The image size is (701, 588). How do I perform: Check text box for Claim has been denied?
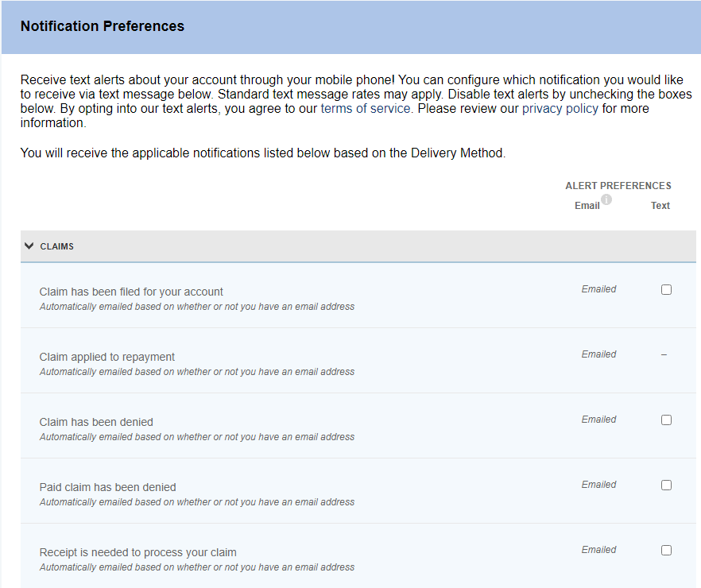click(666, 420)
